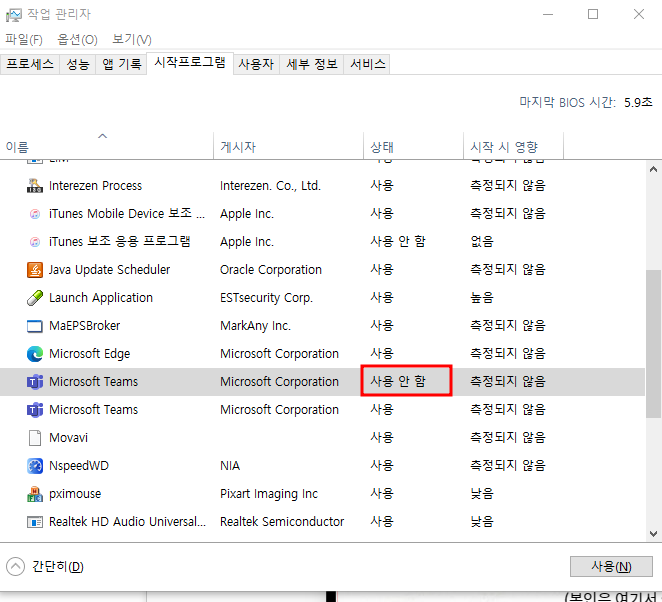Viewport: 662px width, 602px height.
Task: Select the MaEPSBroker entry
Action: click(84, 326)
